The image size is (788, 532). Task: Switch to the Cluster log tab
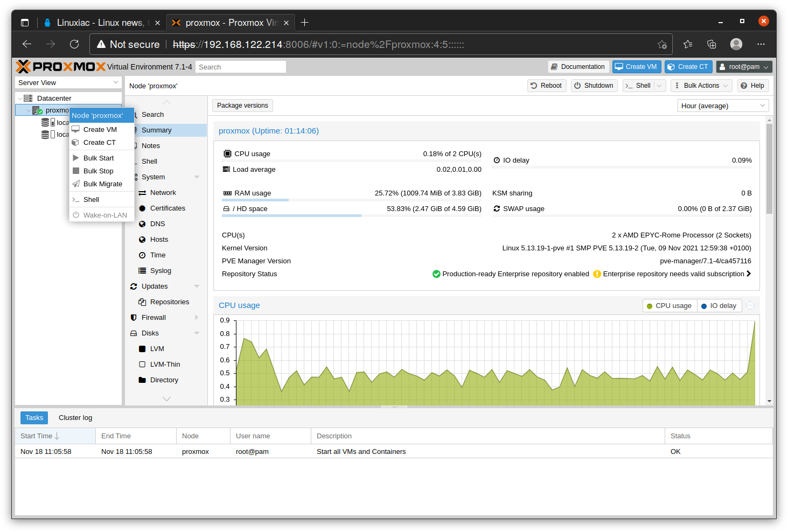click(x=75, y=418)
